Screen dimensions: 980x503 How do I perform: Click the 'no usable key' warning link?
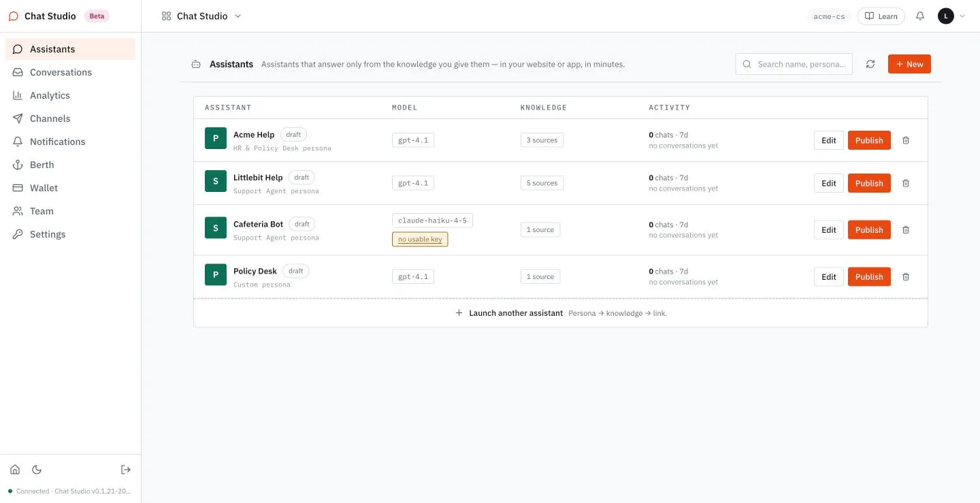click(x=420, y=240)
